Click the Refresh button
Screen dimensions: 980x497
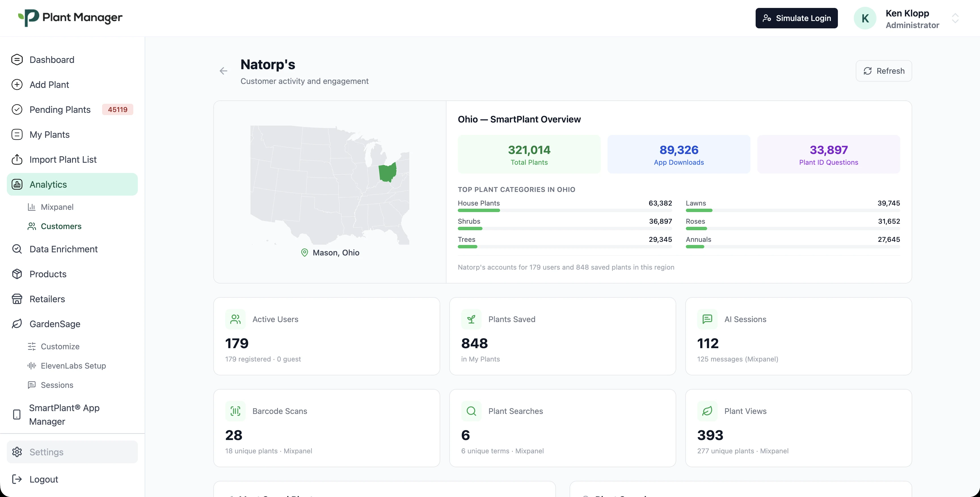pos(884,71)
